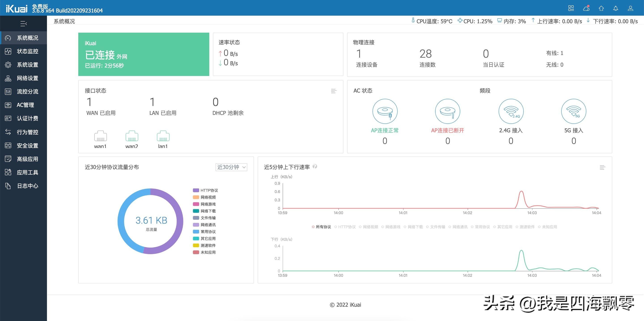644x321 pixels.
Task: Toggle 常用协议 series in rate chart legend
Action: tap(480, 227)
